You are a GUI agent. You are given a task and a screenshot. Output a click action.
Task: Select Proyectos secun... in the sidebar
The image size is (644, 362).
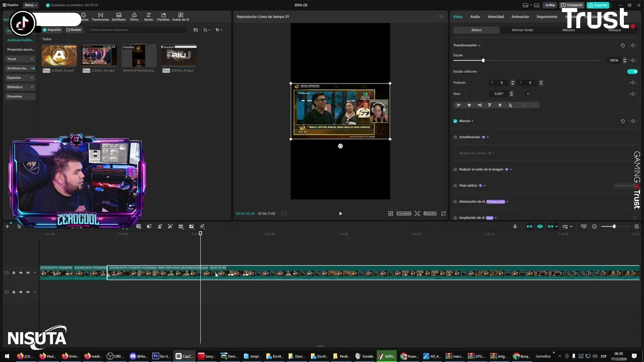tap(21, 49)
